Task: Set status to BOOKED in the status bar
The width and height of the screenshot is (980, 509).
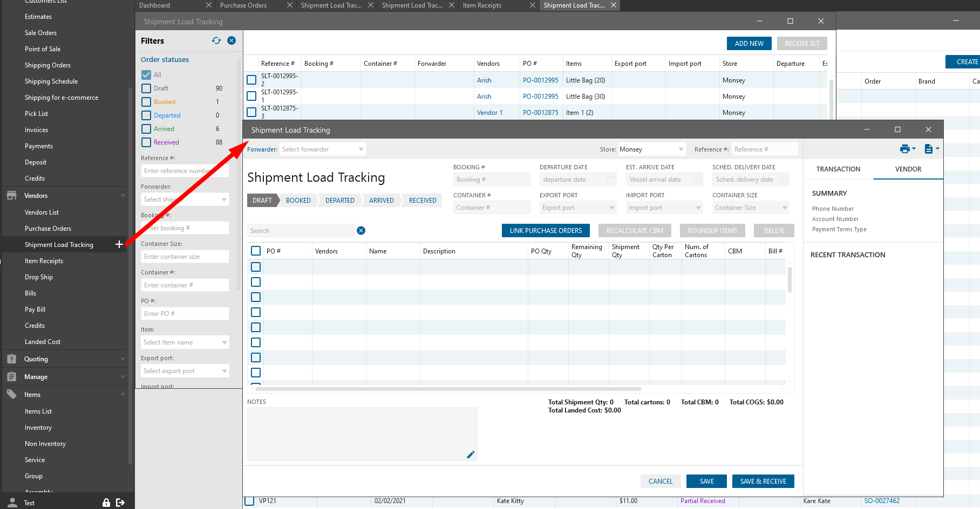Action: coord(298,201)
